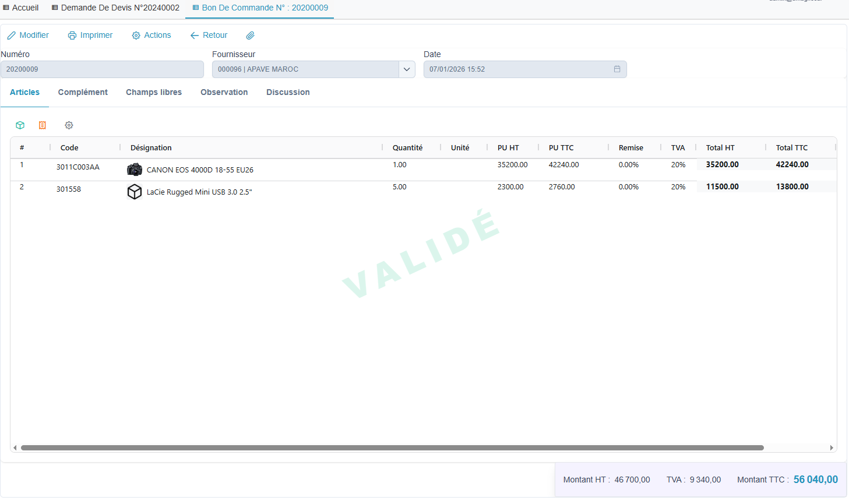849x504 pixels.
Task: Click the LaCie box product icon
Action: point(135,192)
